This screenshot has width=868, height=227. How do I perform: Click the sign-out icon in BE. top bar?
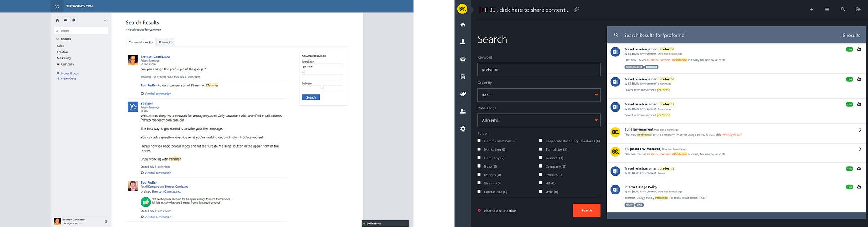click(858, 9)
